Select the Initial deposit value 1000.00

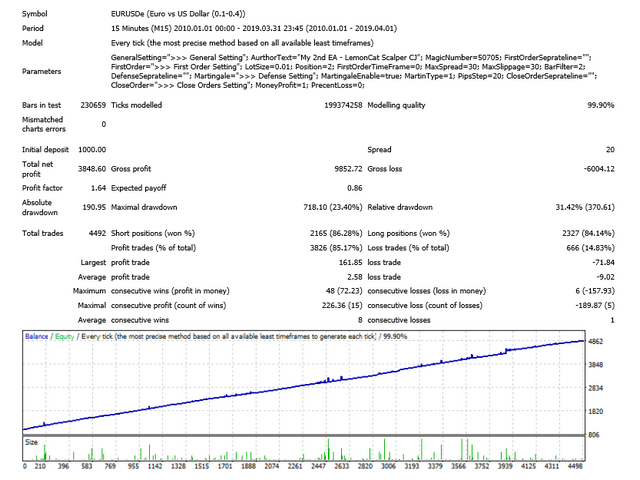tap(92, 149)
